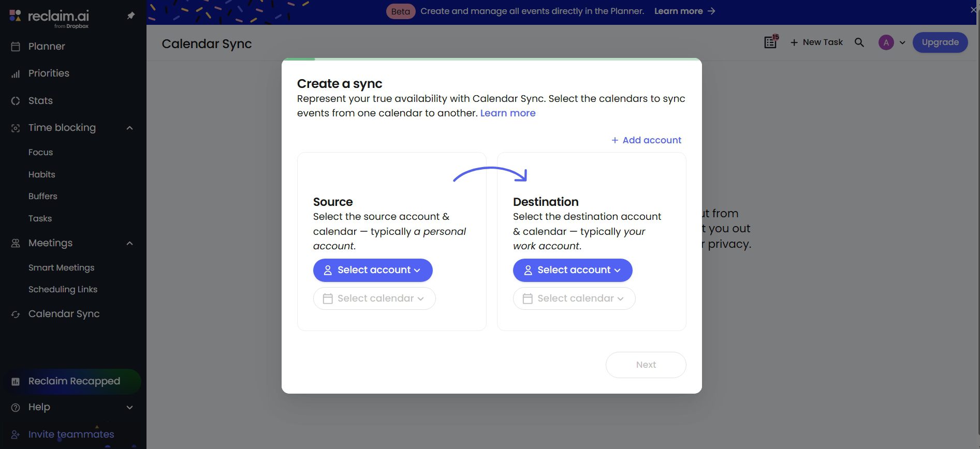Open notifications with the badge icon
The width and height of the screenshot is (980, 449).
(x=770, y=42)
